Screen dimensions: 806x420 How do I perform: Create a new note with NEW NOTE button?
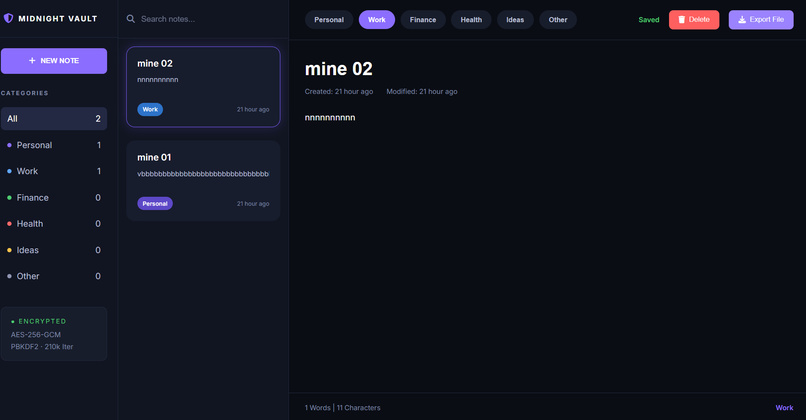(54, 61)
